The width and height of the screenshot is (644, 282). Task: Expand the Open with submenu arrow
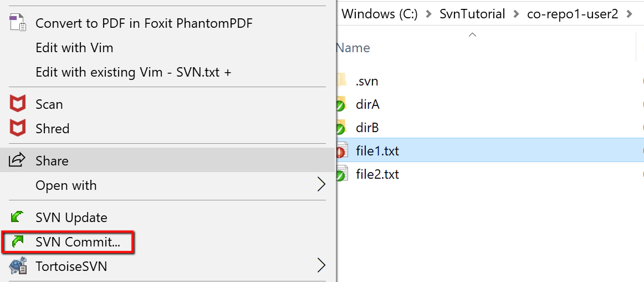pos(321,185)
